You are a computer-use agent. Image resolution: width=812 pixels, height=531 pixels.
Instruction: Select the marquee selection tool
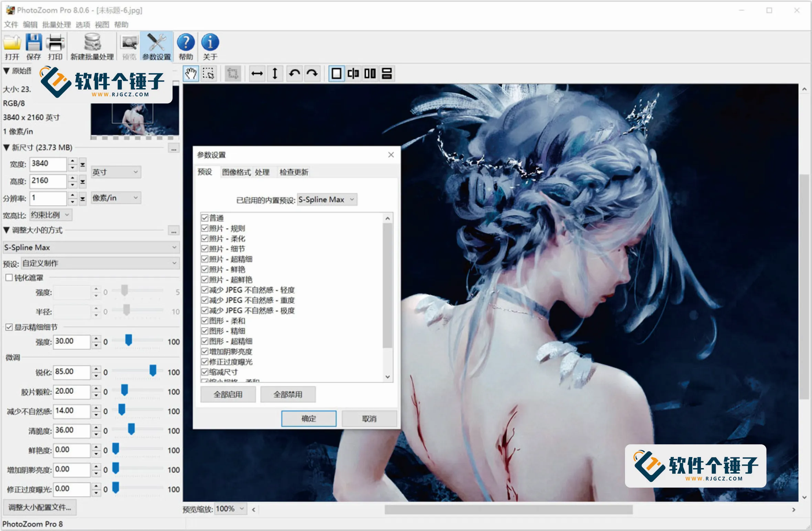coord(208,74)
